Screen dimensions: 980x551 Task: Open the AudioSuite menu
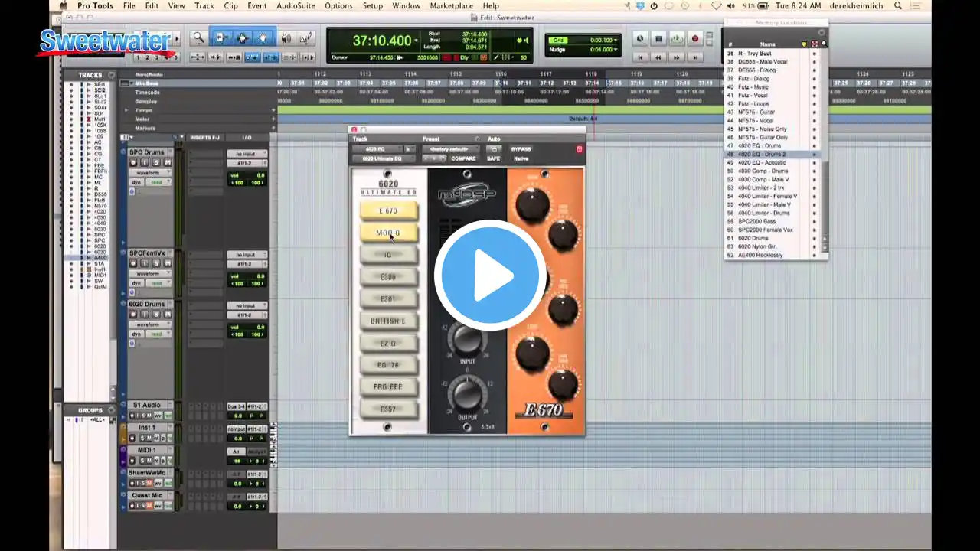point(296,5)
